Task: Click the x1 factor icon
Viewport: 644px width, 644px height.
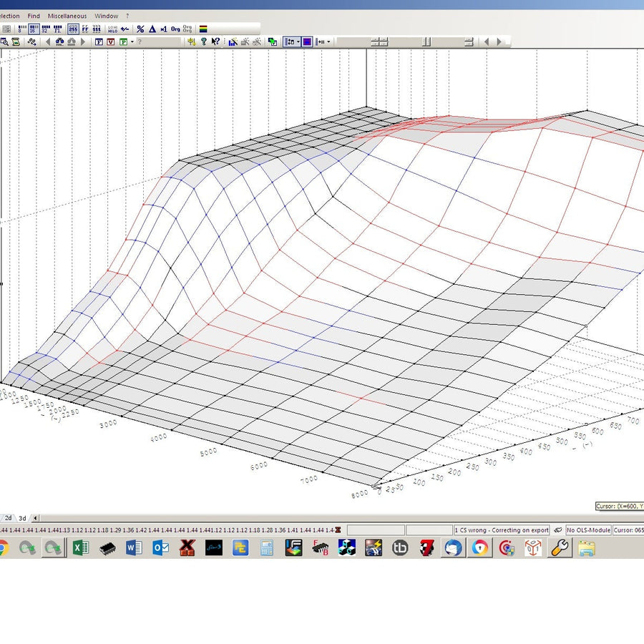Action: (x=163, y=29)
